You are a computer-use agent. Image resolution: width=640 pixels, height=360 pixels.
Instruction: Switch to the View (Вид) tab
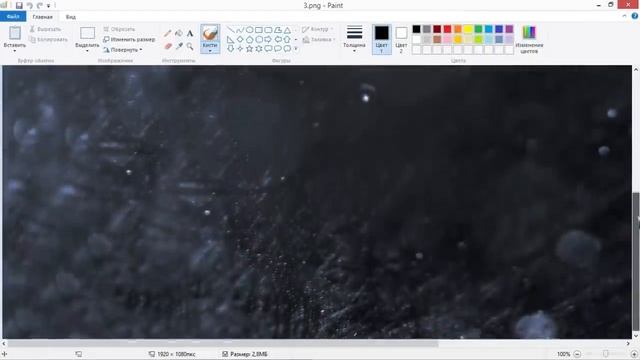pyautogui.click(x=71, y=17)
